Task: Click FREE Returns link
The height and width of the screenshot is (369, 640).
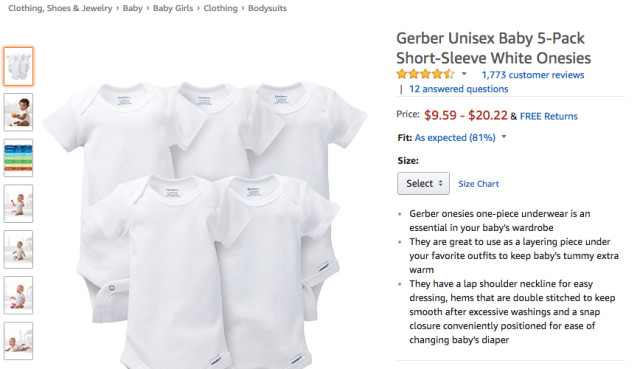Action: (549, 116)
